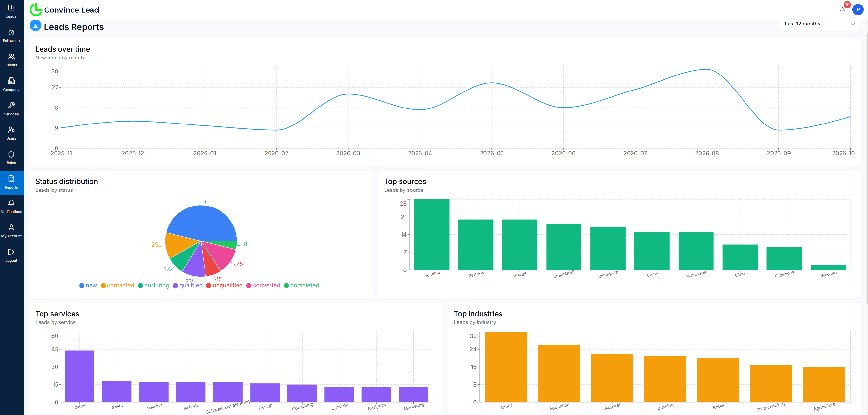Click the IndiaMART bar in Top sources
Viewport: 868px width, 415px height.
(x=564, y=247)
